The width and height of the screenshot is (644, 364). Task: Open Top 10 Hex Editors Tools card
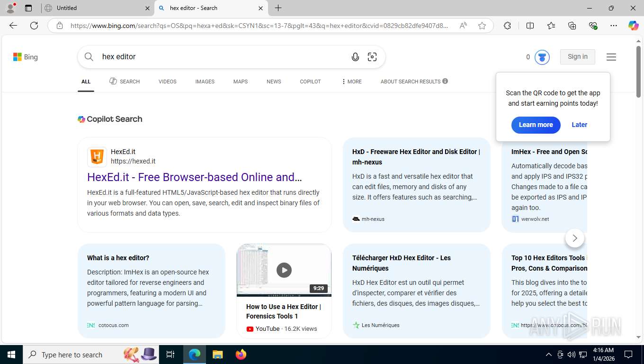(545, 291)
